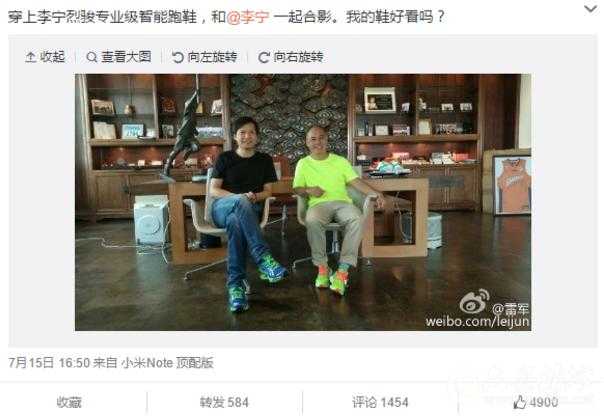Click the rotate-left arrow icon

pyautogui.click(x=178, y=57)
